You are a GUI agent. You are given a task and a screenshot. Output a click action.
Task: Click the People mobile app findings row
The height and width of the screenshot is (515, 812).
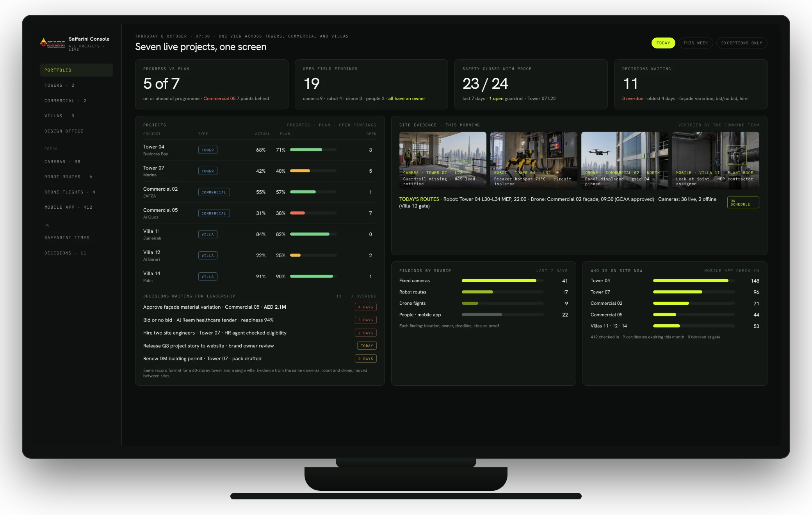click(483, 315)
